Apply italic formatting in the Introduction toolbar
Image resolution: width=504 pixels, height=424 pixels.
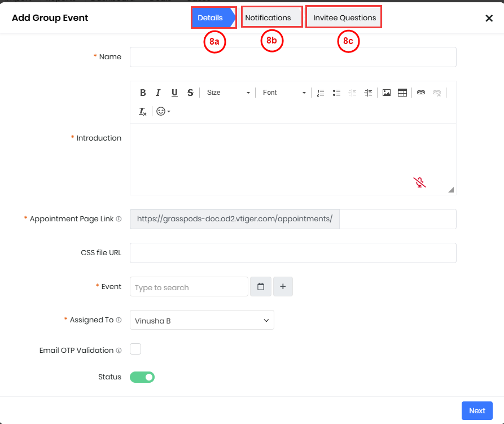click(159, 93)
